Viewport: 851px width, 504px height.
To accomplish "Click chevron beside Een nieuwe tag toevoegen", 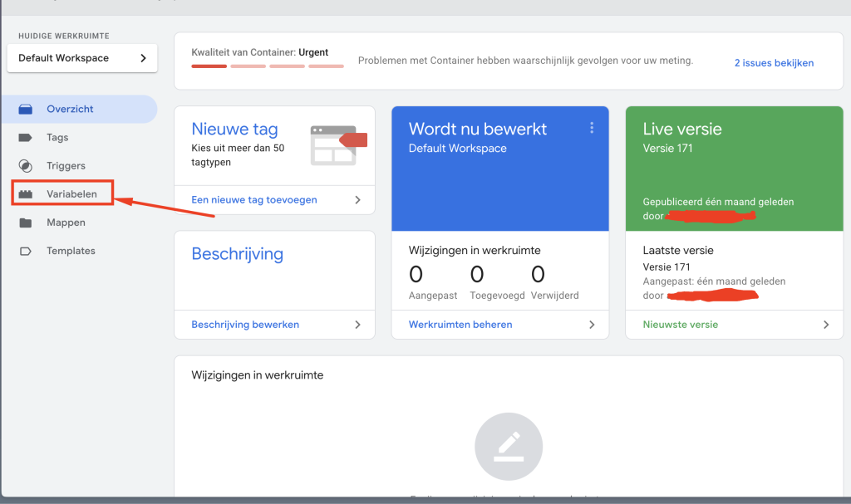I will (x=357, y=199).
